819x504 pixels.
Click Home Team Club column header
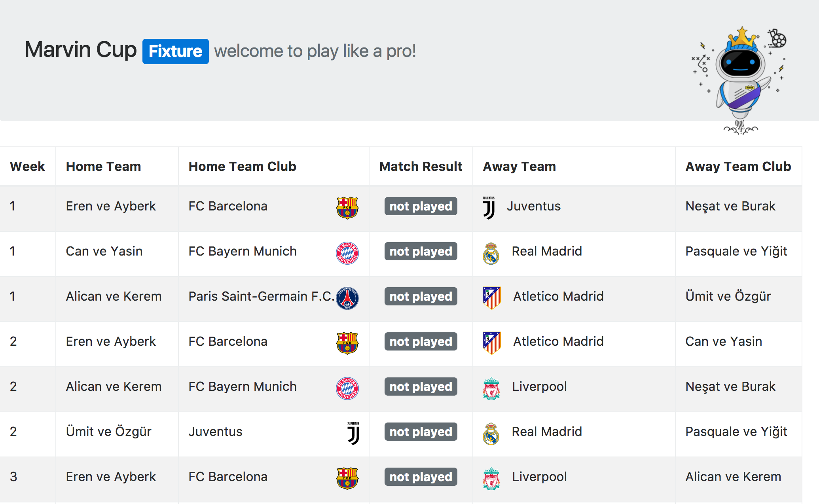(x=242, y=167)
